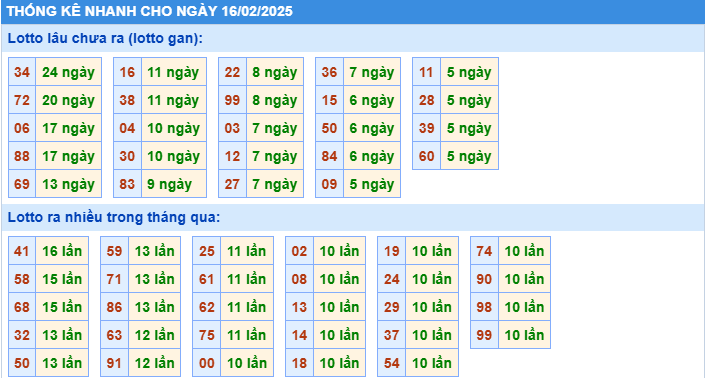This screenshot has width=708, height=378.
Task: Select the '16 lần' cell beside 41
Action: [62, 251]
